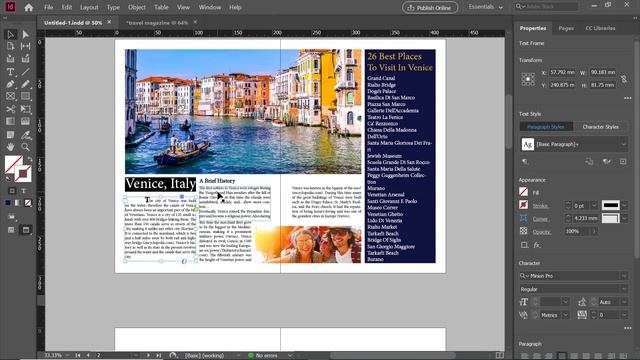Open the Window menu
The image size is (640, 360).
pyautogui.click(x=210, y=7)
